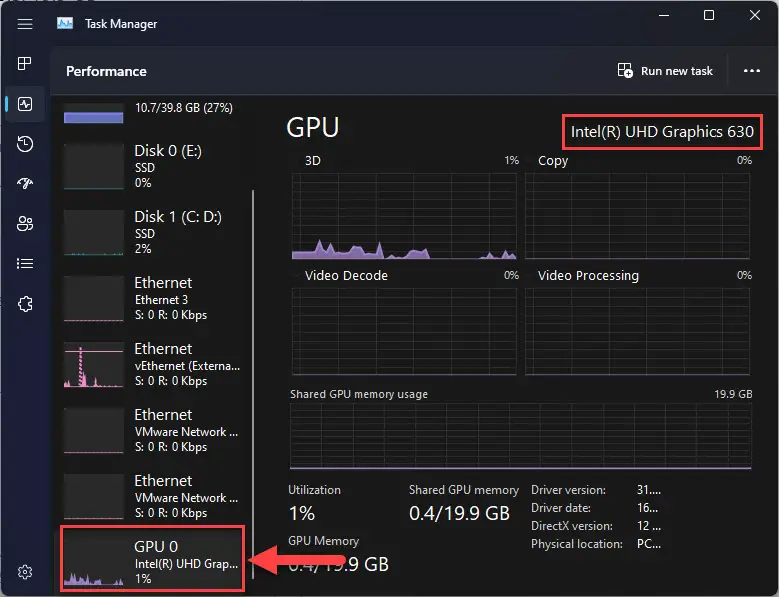The width and height of the screenshot is (779, 597).
Task: Select the Performance page icon
Action: pyautogui.click(x=25, y=104)
